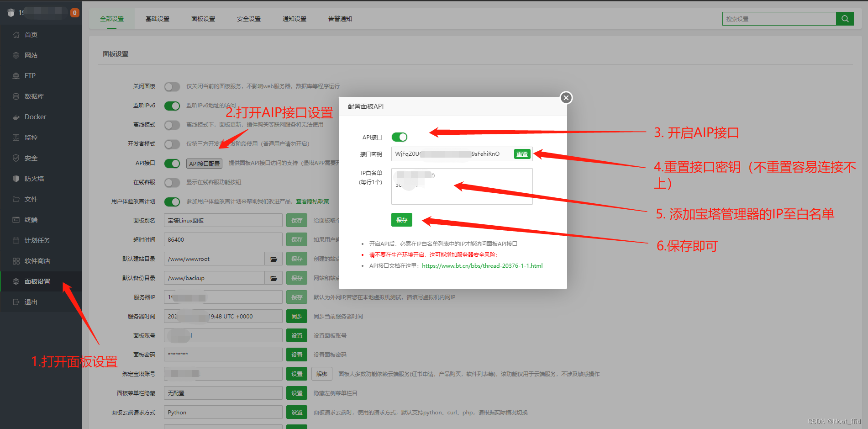Open the 终端 terminal icon in sidebar

[x=16, y=220]
